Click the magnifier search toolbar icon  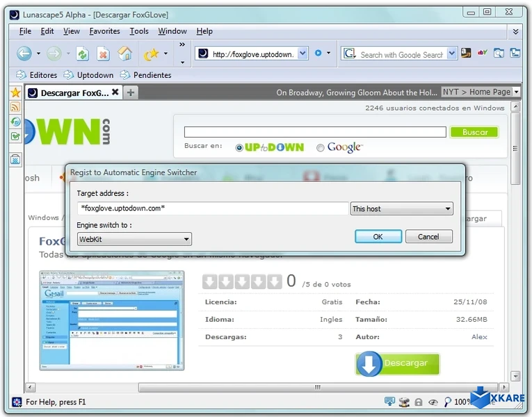[499, 53]
